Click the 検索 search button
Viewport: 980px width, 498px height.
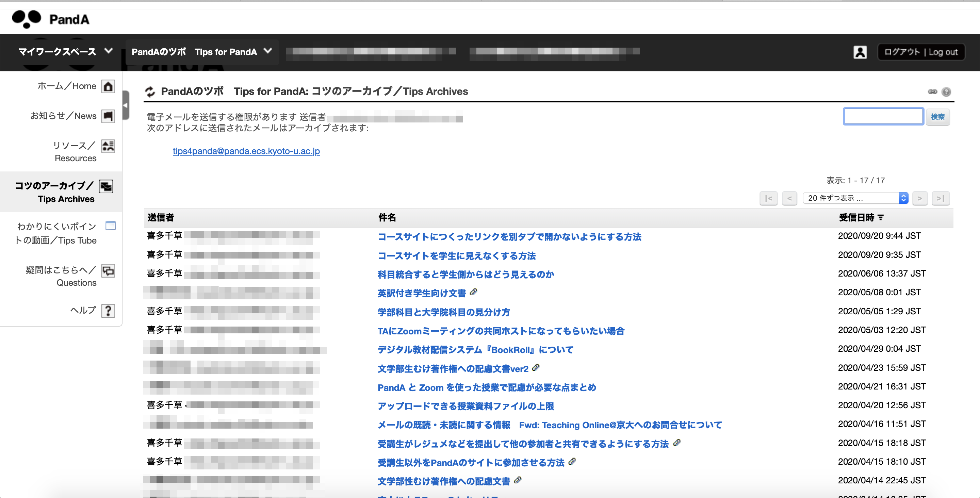938,117
